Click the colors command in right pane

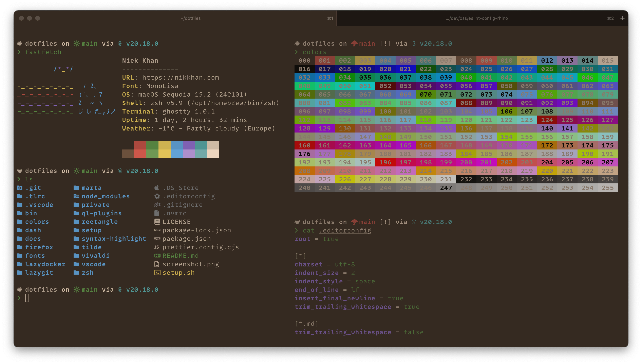pyautogui.click(x=314, y=52)
